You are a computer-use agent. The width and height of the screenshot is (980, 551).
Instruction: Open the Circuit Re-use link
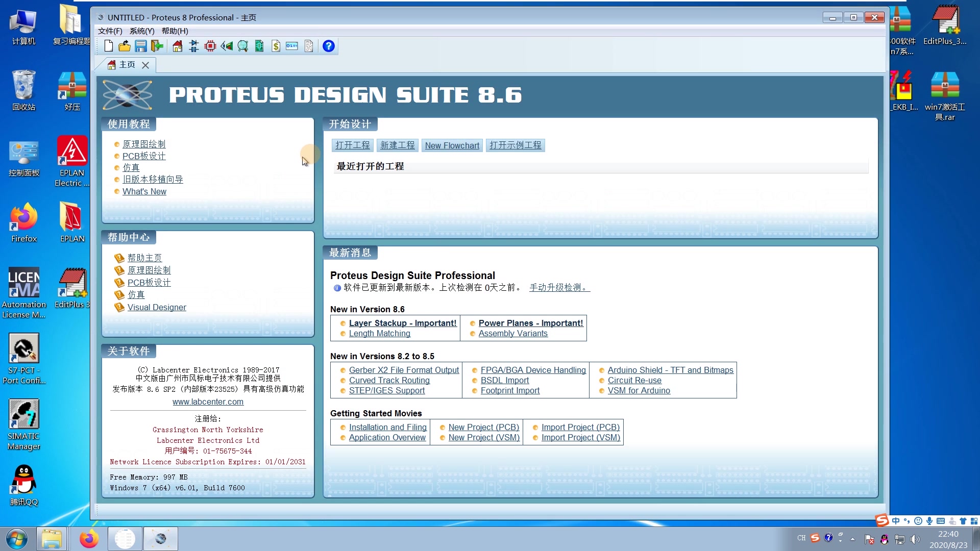pos(634,380)
